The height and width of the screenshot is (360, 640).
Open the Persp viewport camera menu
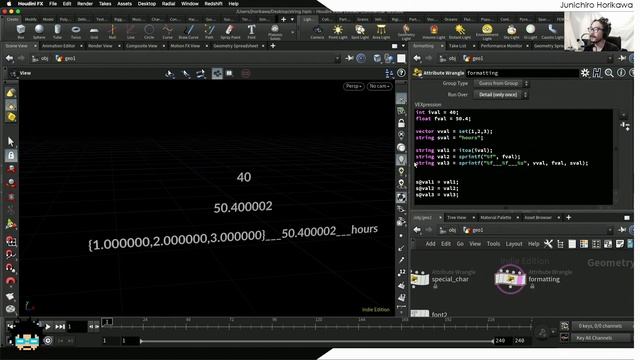353,86
